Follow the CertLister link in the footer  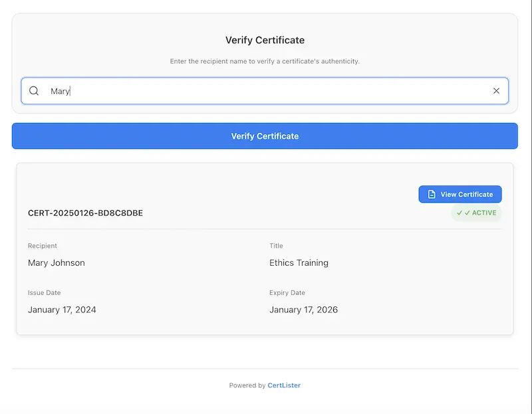pyautogui.click(x=284, y=385)
